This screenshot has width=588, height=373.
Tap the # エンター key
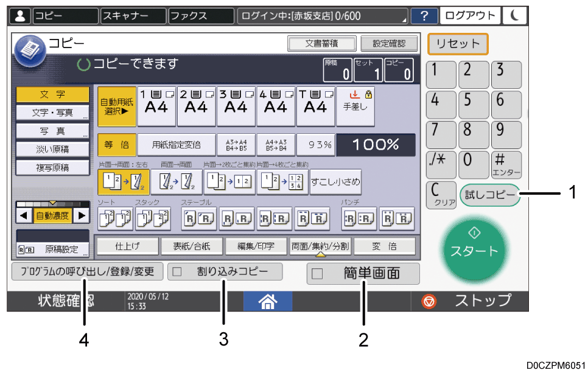click(x=506, y=164)
